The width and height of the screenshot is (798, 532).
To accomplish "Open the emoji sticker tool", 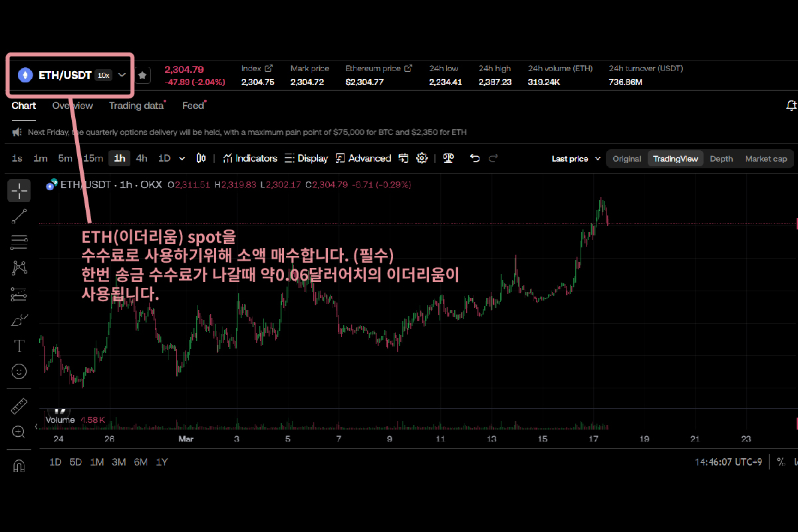I will tap(19, 371).
